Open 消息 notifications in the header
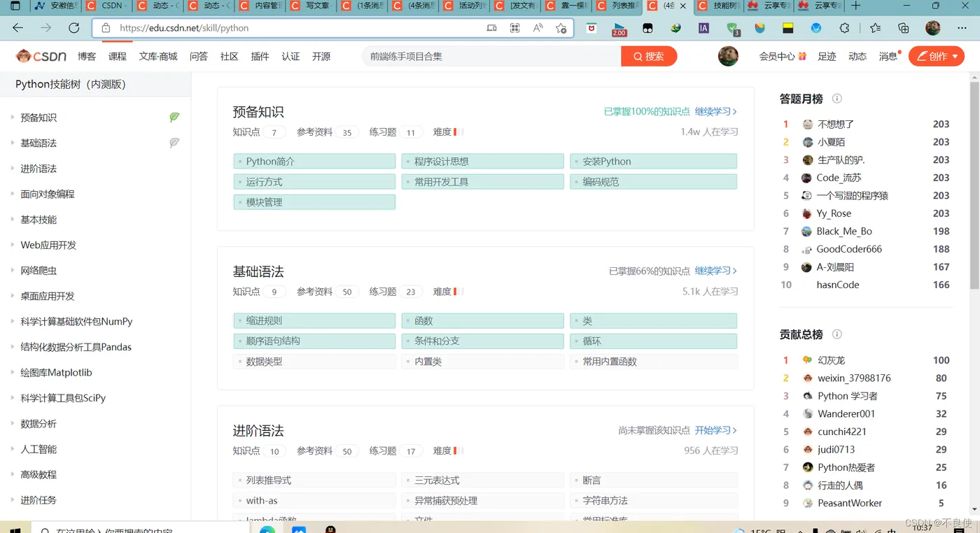Viewport: 980px width, 533px height. [x=890, y=56]
